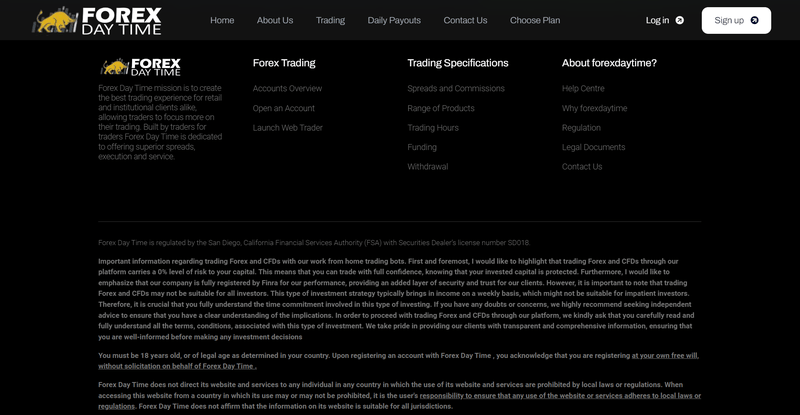Click the About forexdaytime? heading
Image resolution: width=800 pixels, height=415 pixels.
[609, 63]
